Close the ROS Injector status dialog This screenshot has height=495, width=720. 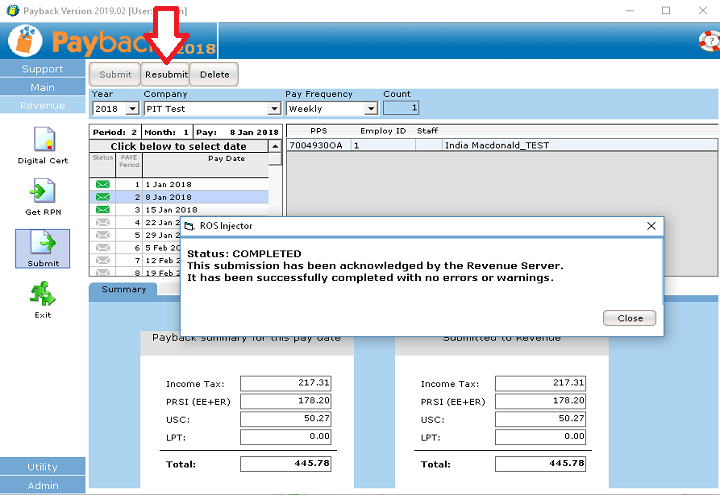630,318
